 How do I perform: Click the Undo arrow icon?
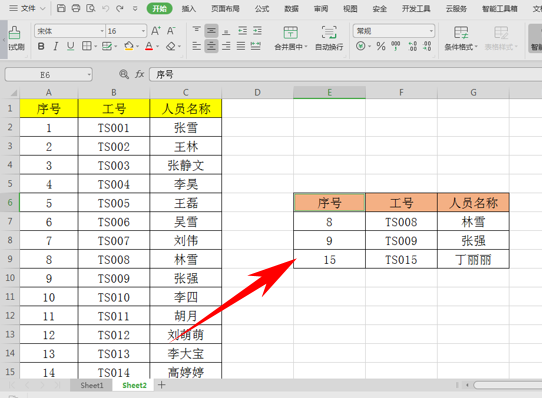105,9
